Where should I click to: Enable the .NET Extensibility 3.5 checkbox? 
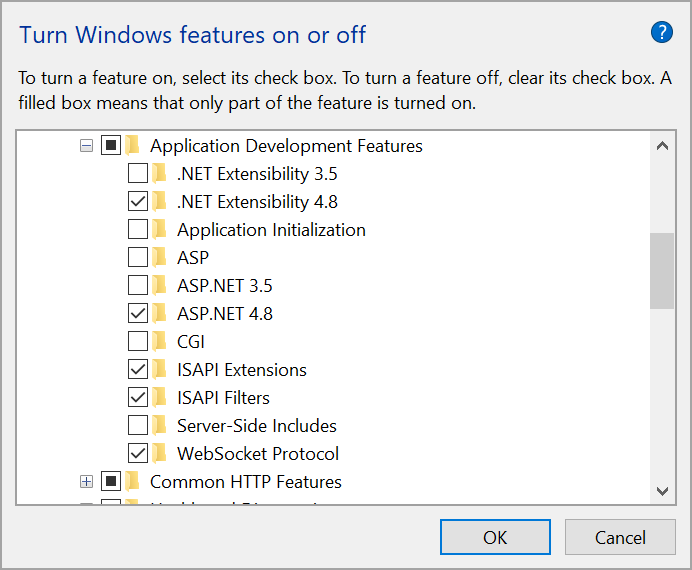(x=138, y=173)
